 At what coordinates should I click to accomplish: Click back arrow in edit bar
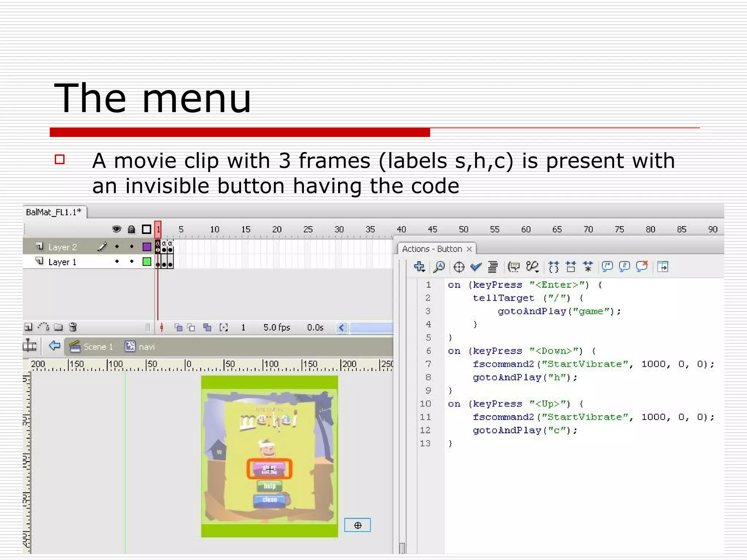click(54, 345)
